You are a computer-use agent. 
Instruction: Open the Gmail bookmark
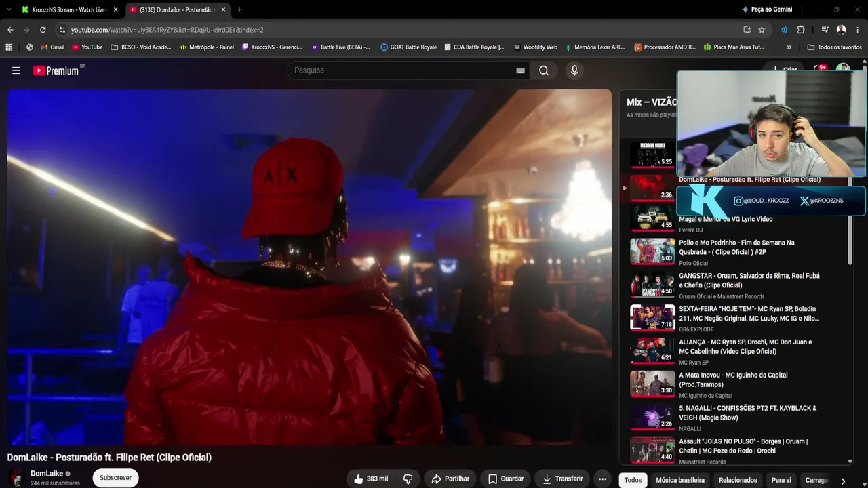[x=52, y=47]
